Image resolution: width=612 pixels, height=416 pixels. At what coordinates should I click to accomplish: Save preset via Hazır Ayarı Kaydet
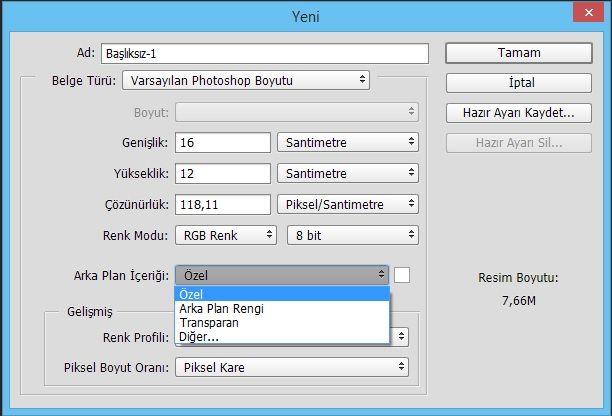[x=519, y=113]
